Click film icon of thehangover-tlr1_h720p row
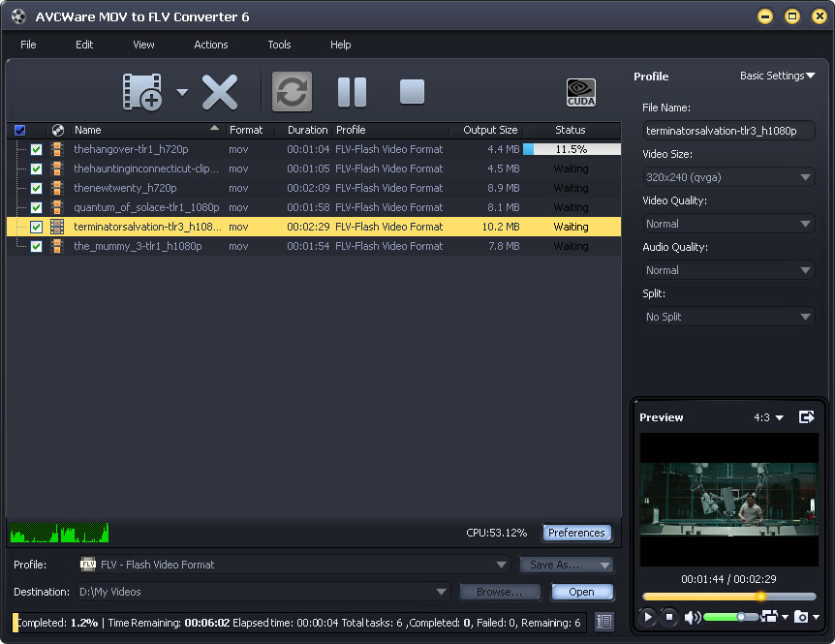The width and height of the screenshot is (835, 644). coord(57,149)
